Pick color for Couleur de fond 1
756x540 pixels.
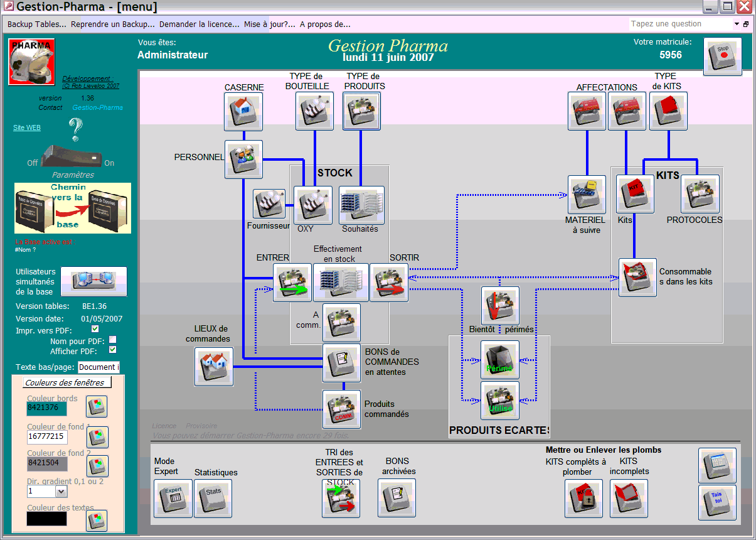coord(97,436)
